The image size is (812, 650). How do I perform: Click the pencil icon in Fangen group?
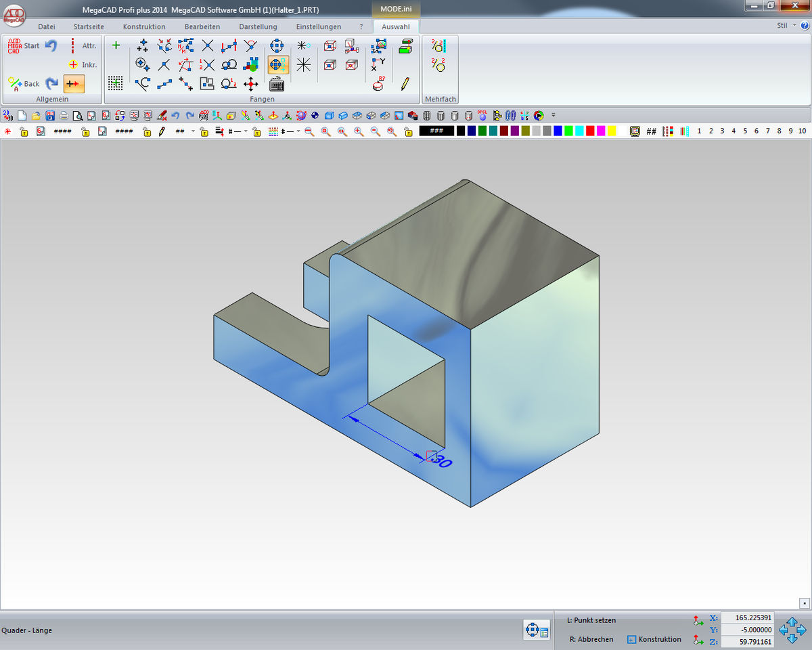(x=405, y=84)
